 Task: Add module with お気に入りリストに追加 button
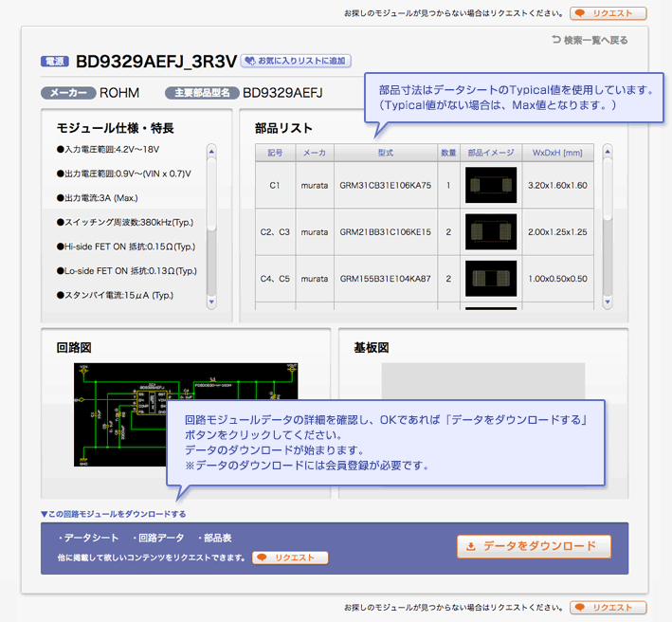[296, 61]
